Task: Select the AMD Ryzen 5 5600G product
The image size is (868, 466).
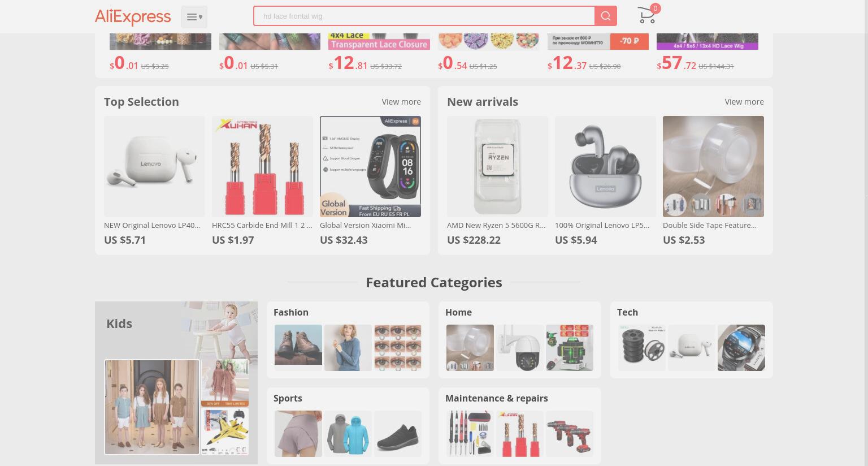Action: (x=497, y=166)
